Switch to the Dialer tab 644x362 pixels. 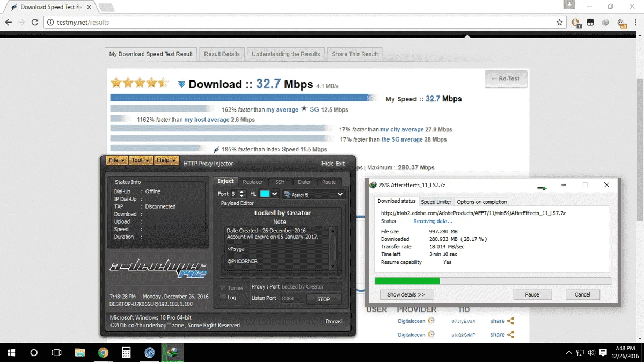[304, 182]
